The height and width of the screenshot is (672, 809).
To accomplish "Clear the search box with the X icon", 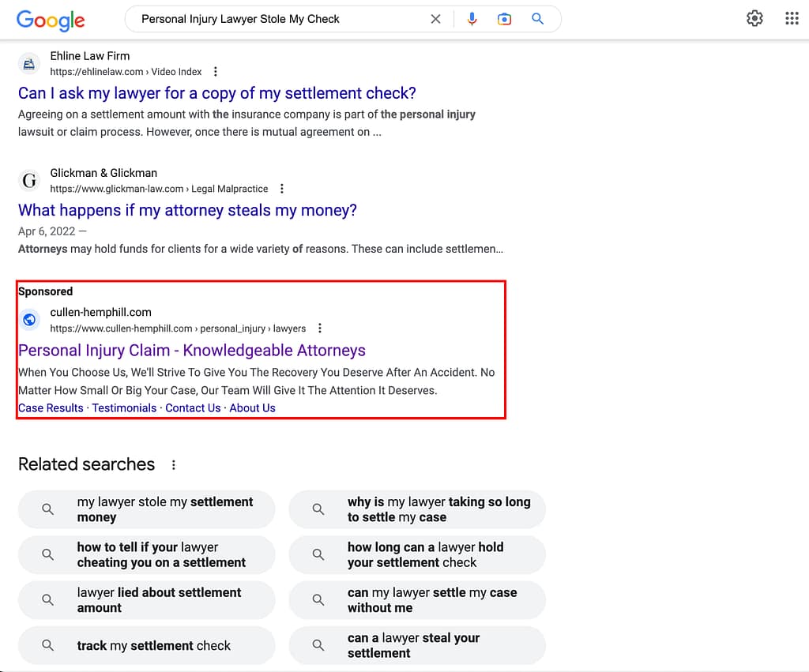I will (435, 19).
